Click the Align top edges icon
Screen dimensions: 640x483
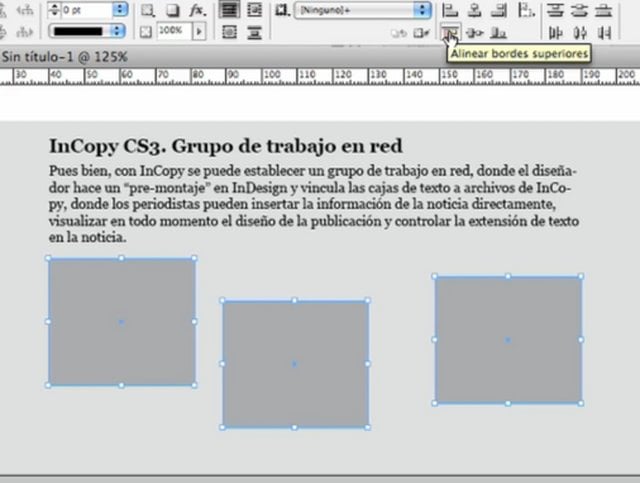450,32
